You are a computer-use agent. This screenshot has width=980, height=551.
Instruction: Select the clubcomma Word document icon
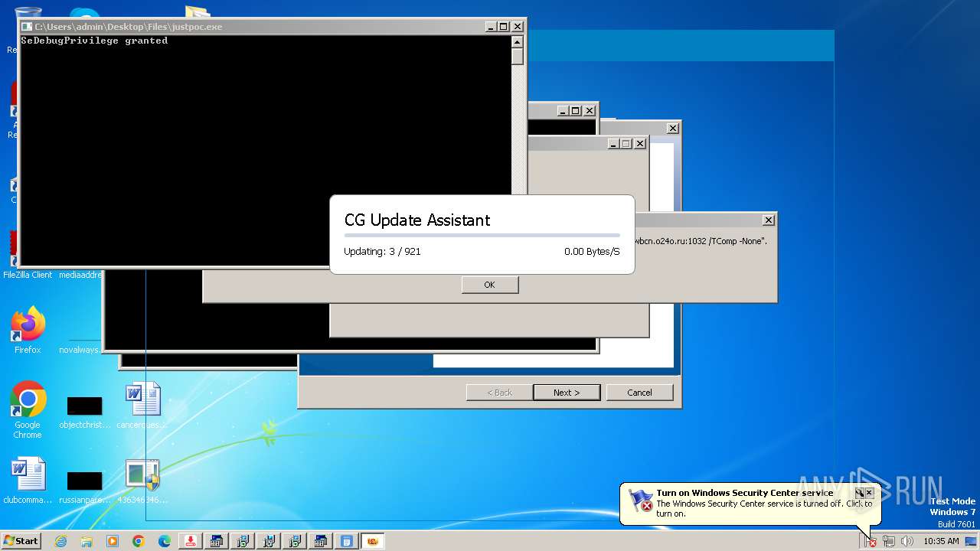(28, 481)
